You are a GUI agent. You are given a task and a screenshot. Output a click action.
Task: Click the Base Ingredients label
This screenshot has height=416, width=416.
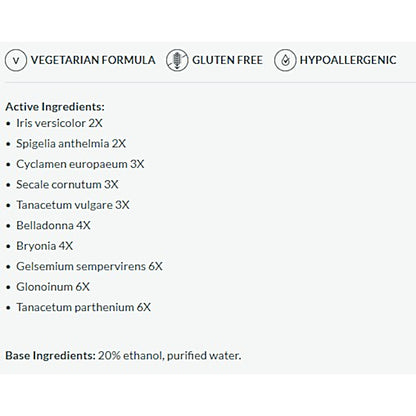51,355
